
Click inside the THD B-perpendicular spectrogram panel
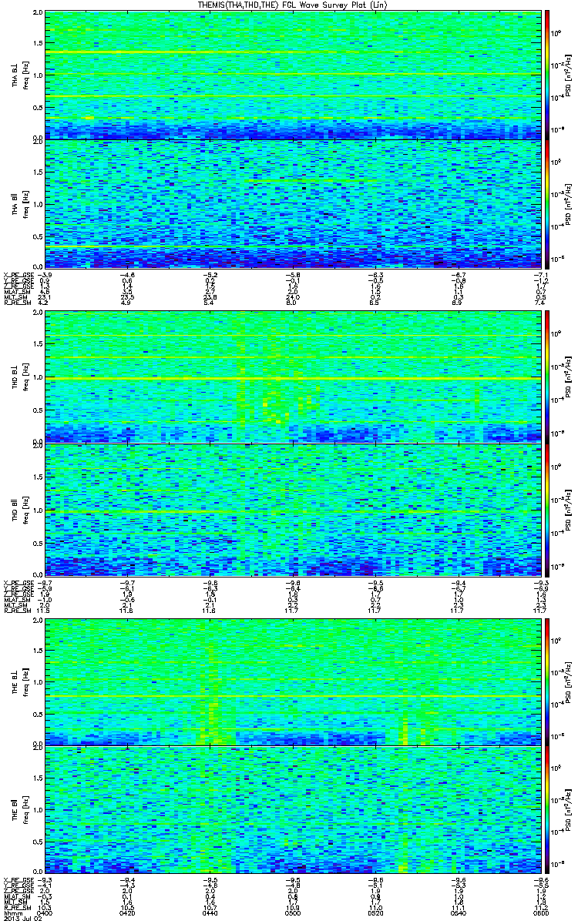294,377
